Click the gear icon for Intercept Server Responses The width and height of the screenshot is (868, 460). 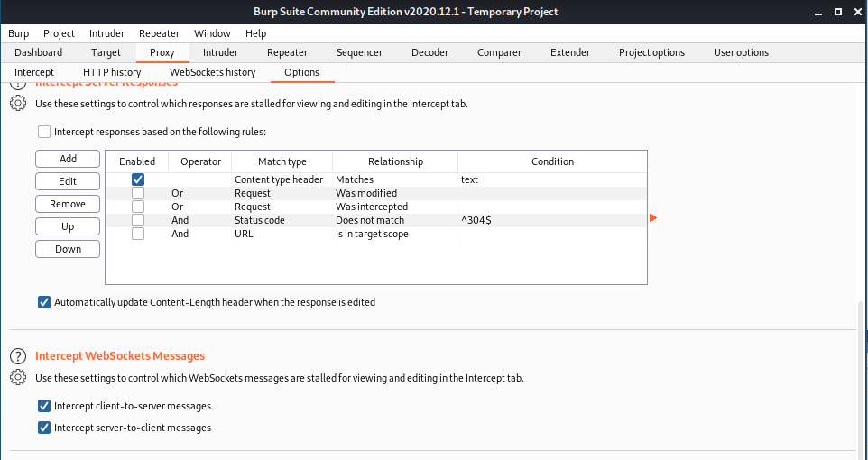[18, 103]
